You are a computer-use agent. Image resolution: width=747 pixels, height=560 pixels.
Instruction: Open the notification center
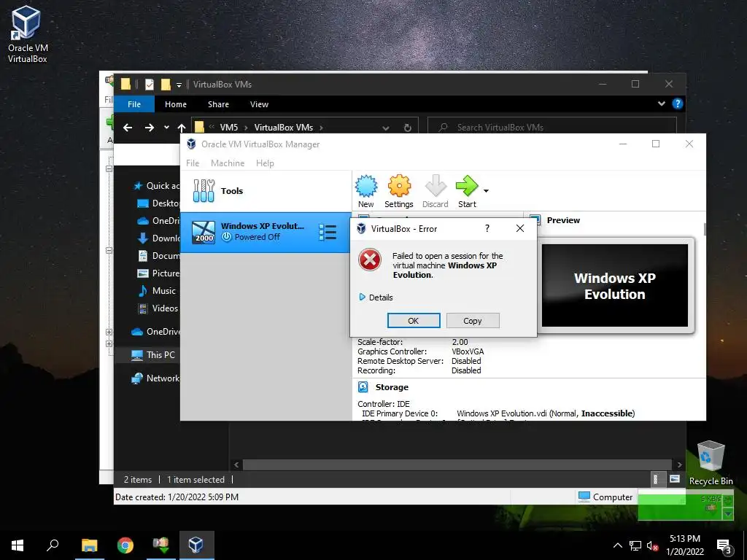[724, 546]
